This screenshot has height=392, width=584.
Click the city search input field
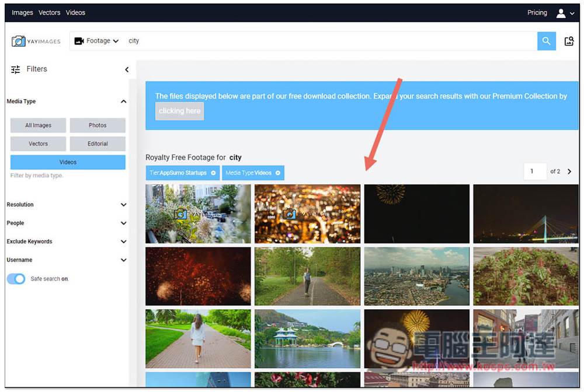point(331,41)
